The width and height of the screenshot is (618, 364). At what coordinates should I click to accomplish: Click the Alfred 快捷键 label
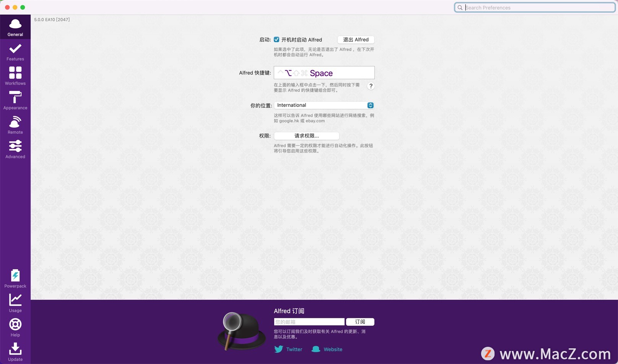coord(255,73)
